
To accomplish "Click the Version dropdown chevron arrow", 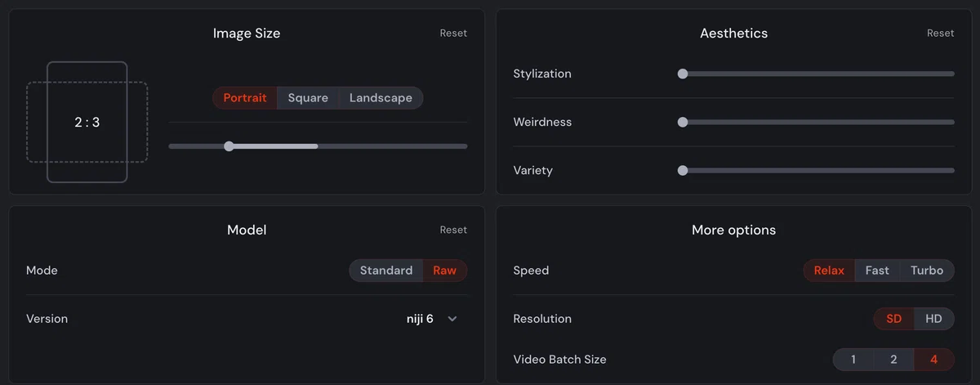I will coord(452,319).
